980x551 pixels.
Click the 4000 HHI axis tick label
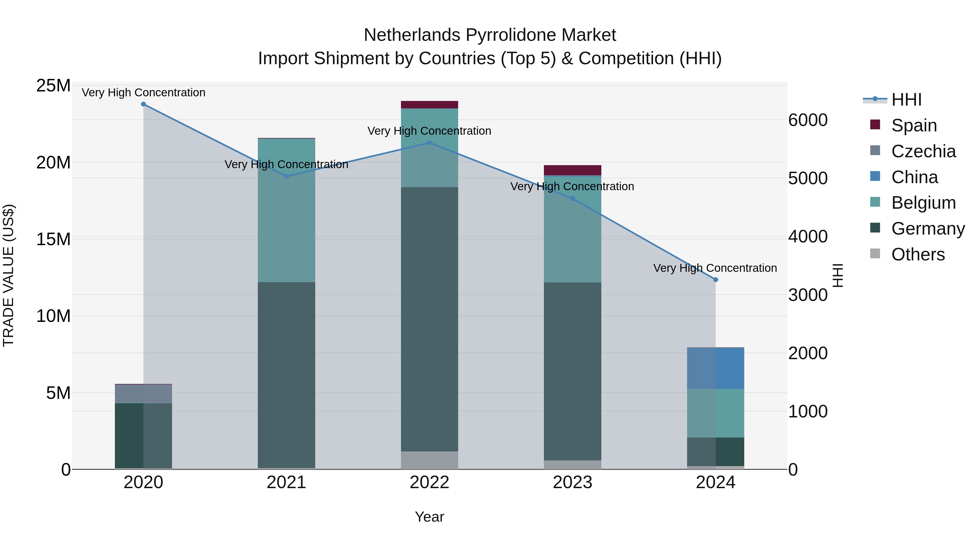808,236
